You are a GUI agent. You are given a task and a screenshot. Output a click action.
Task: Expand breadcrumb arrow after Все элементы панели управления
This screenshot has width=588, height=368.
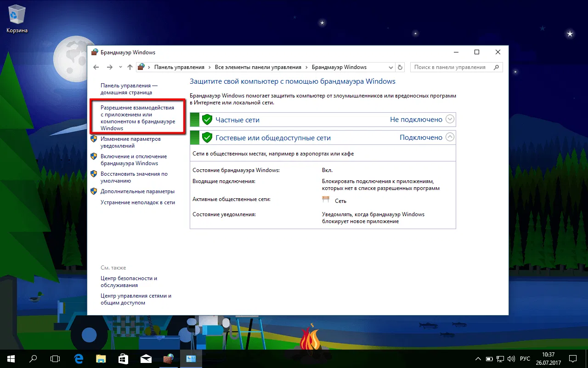(307, 67)
